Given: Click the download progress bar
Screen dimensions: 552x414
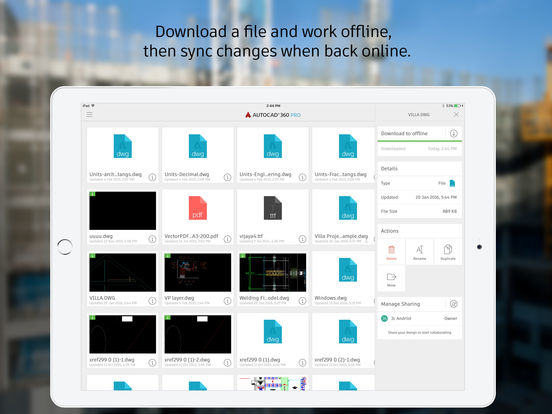Looking at the screenshot, I should [x=419, y=141].
